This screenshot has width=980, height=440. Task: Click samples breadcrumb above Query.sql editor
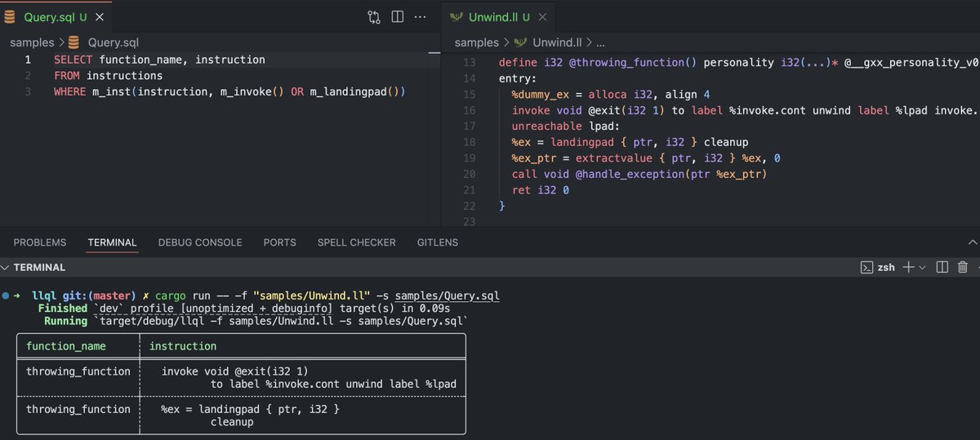[32, 42]
